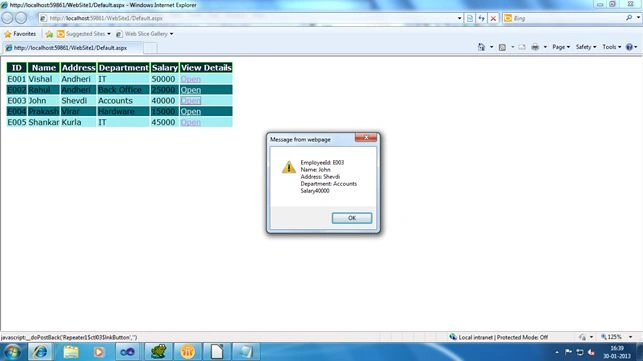
Task: Open the Page menu
Action: [561, 47]
